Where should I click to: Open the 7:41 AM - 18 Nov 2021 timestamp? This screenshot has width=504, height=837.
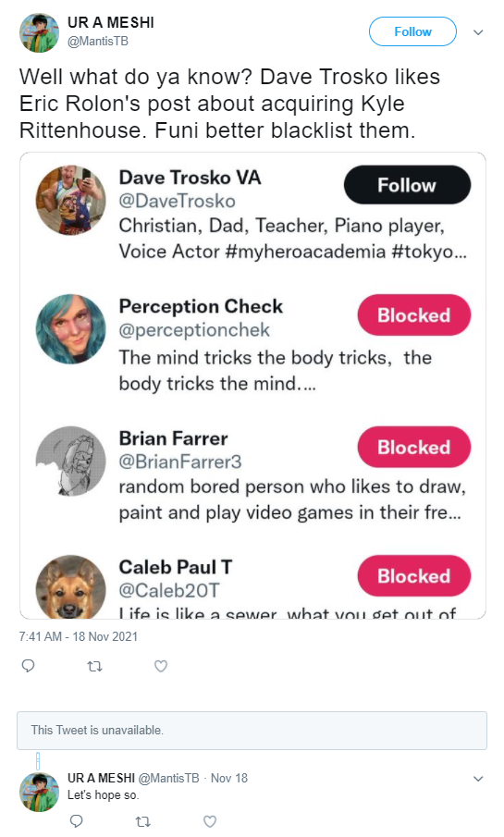coord(79,636)
